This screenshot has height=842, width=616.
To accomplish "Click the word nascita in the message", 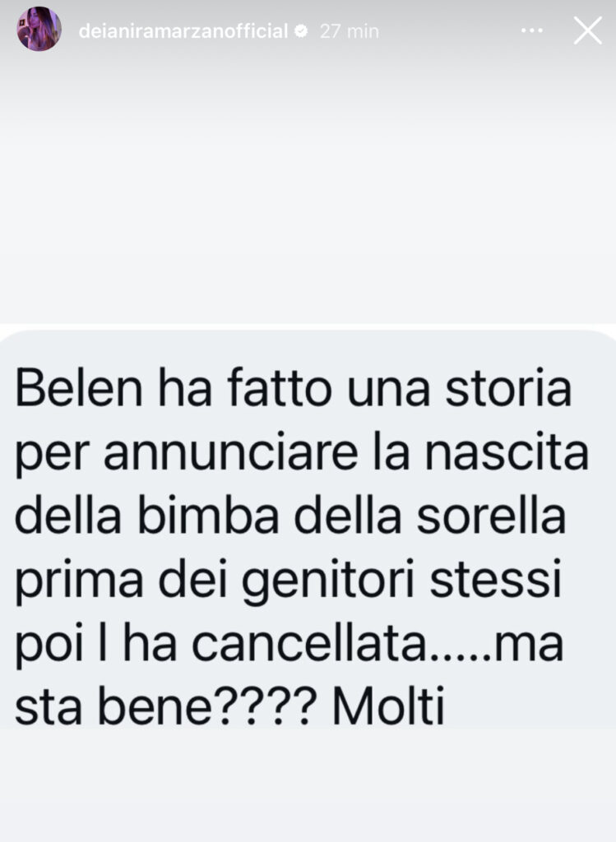I will point(507,451).
